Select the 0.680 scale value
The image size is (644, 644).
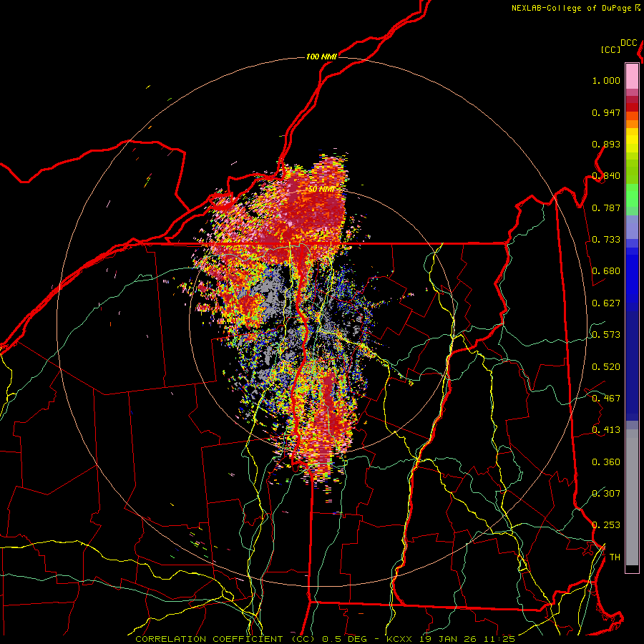(x=606, y=271)
